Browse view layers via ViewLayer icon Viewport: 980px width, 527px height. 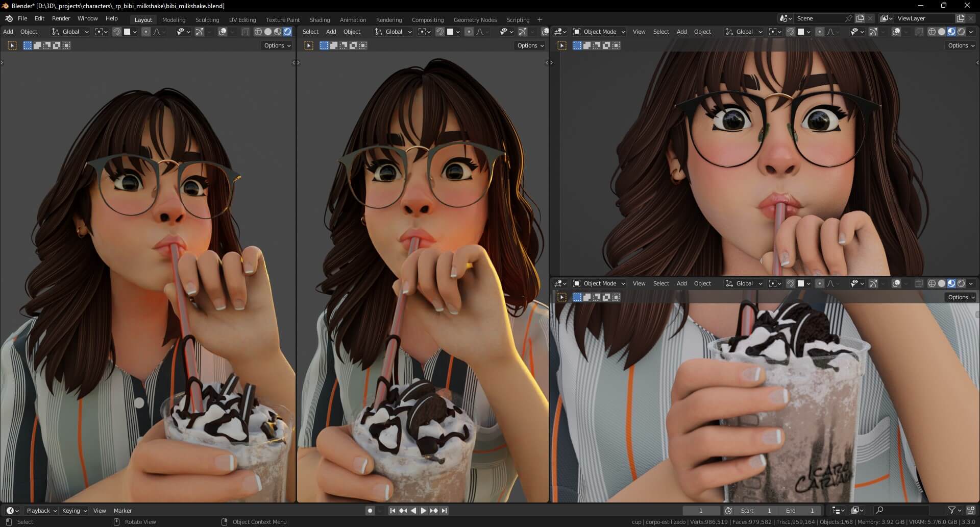tap(887, 18)
